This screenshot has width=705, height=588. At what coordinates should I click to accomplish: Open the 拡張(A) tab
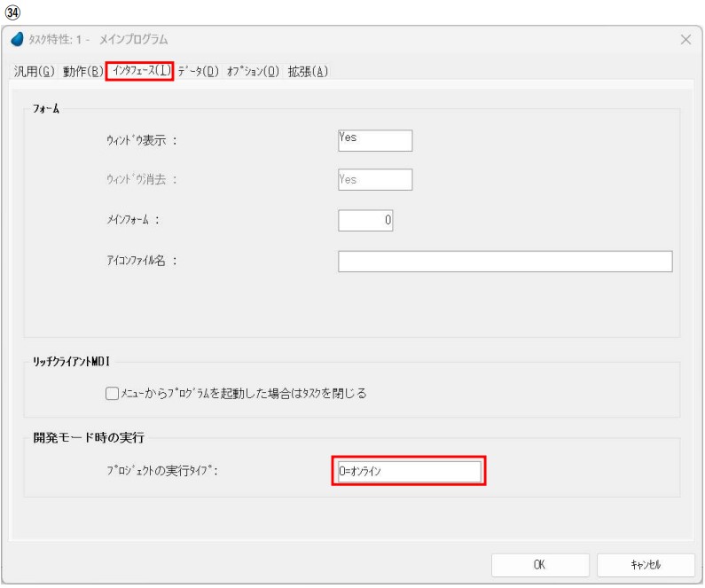coord(308,72)
